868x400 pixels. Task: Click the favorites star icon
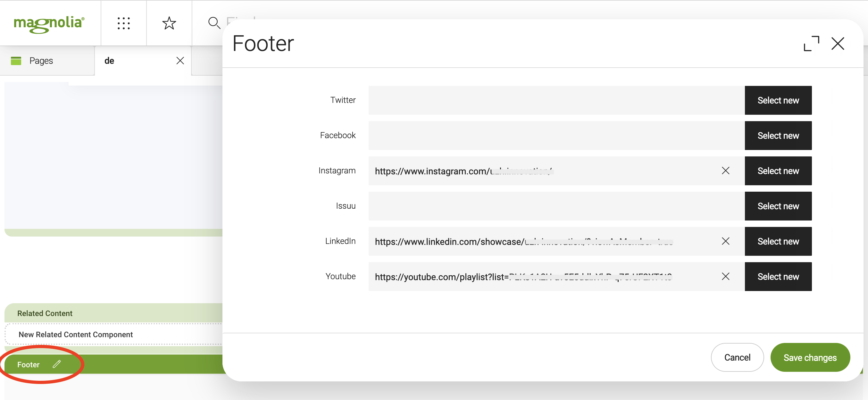[169, 23]
